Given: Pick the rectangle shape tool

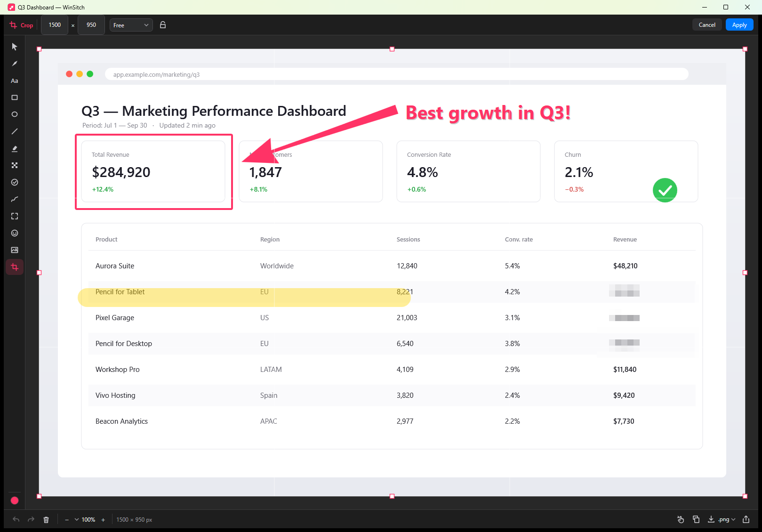Looking at the screenshot, I should (x=15, y=97).
